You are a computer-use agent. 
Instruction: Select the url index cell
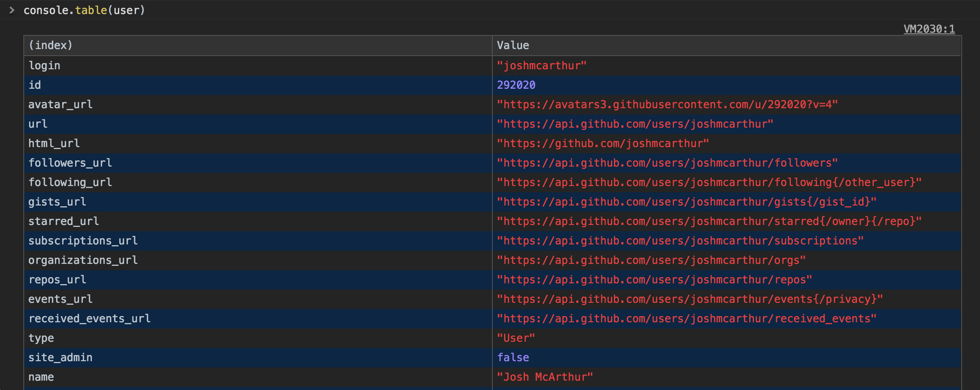[258, 124]
